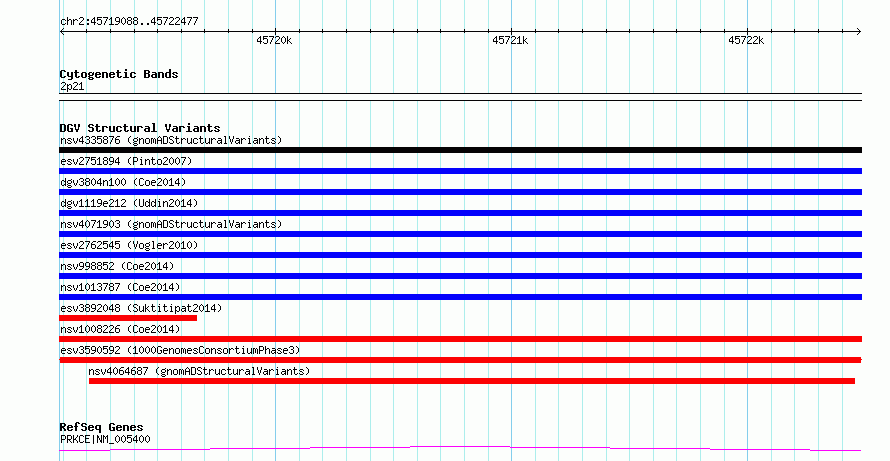890x461 pixels.
Task: Open the nsv4071903 (gnomADStructuralVariants) variant label
Action: point(171,224)
